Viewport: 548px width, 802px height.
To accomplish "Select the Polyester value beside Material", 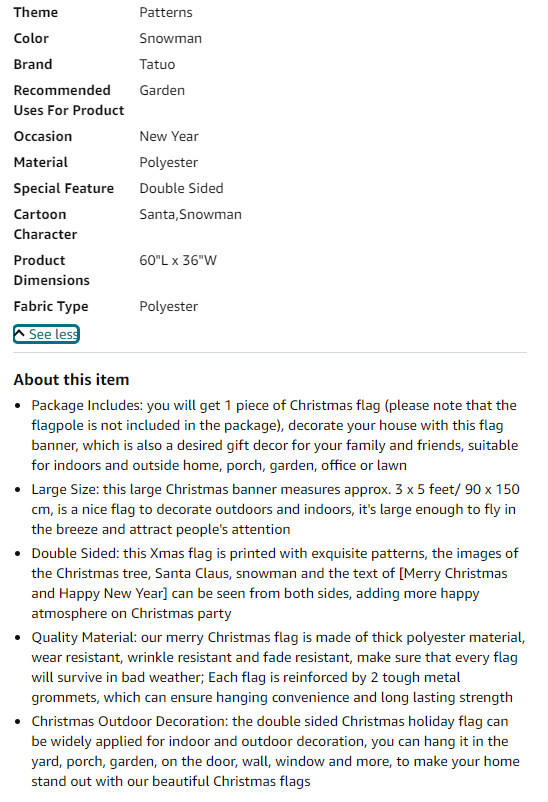I will (x=168, y=163).
